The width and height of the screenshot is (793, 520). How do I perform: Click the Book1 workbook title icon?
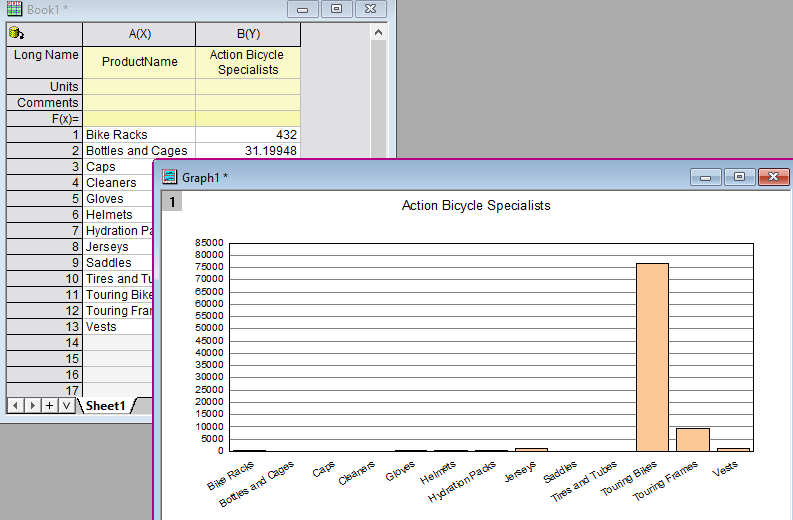tap(14, 9)
